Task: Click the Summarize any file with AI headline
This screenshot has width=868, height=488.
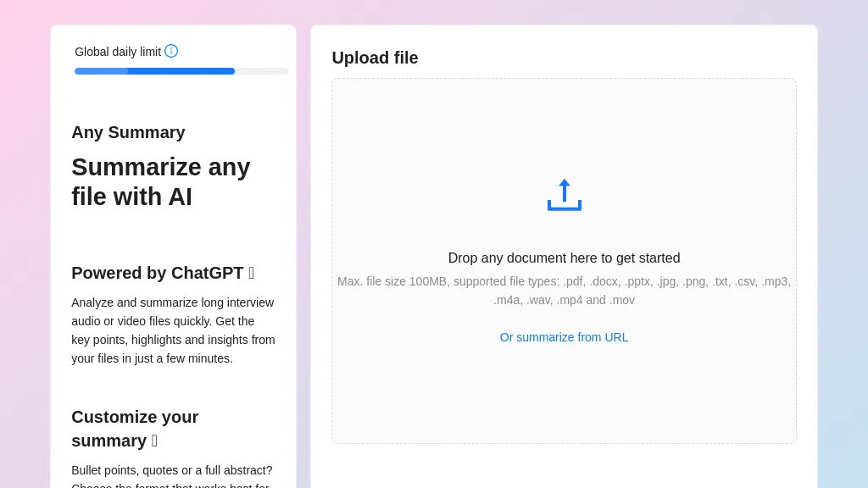Action: [160, 181]
